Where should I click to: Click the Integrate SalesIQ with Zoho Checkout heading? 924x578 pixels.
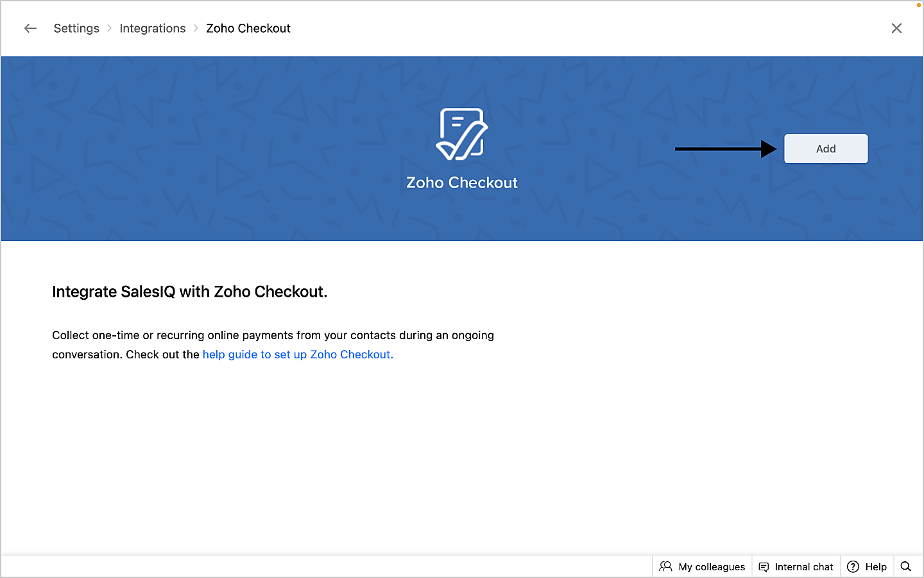click(x=189, y=292)
